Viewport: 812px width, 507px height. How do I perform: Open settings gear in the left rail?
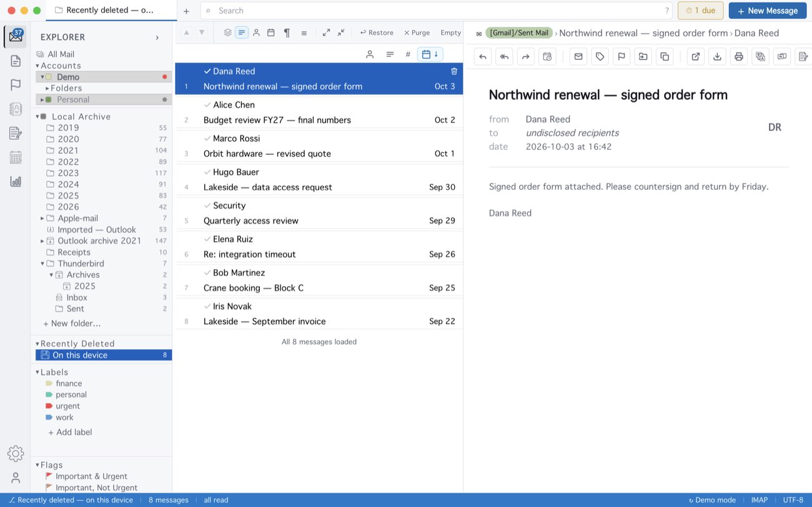tap(16, 454)
